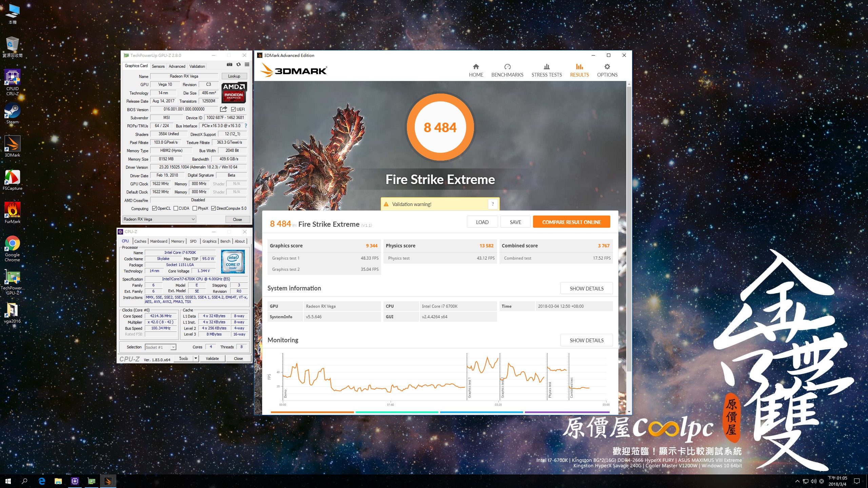This screenshot has height=488, width=868.
Task: Click CPU-Z Tools button
Action: (183, 358)
